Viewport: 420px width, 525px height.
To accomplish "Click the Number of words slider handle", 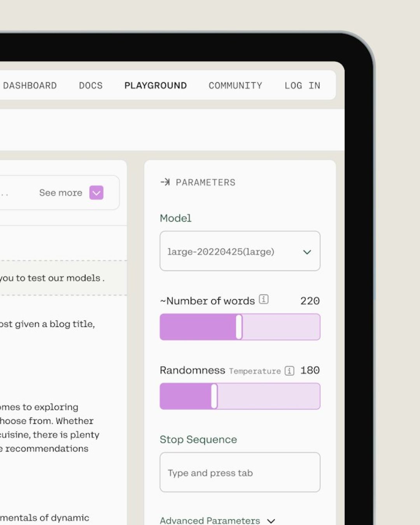I will click(239, 327).
